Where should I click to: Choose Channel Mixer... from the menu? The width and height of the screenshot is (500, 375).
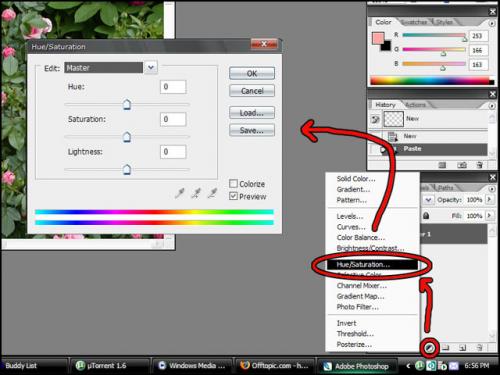[362, 286]
